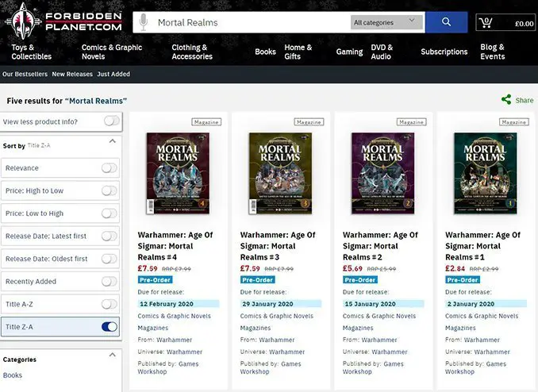Open Home & Gifts menu
The height and width of the screenshot is (392, 538).
(298, 52)
